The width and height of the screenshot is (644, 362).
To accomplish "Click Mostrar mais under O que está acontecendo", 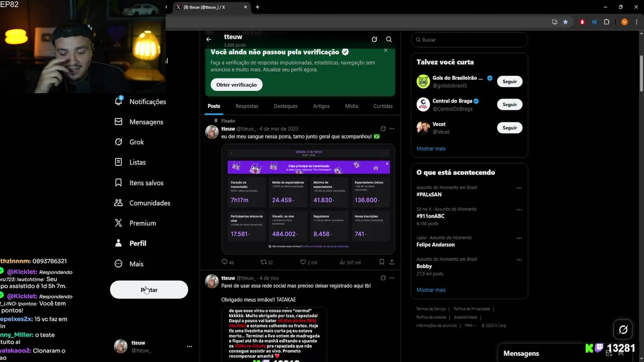I will [x=431, y=290].
